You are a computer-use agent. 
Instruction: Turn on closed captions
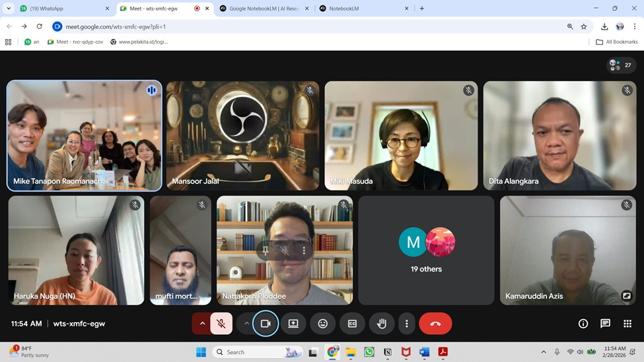tap(352, 324)
